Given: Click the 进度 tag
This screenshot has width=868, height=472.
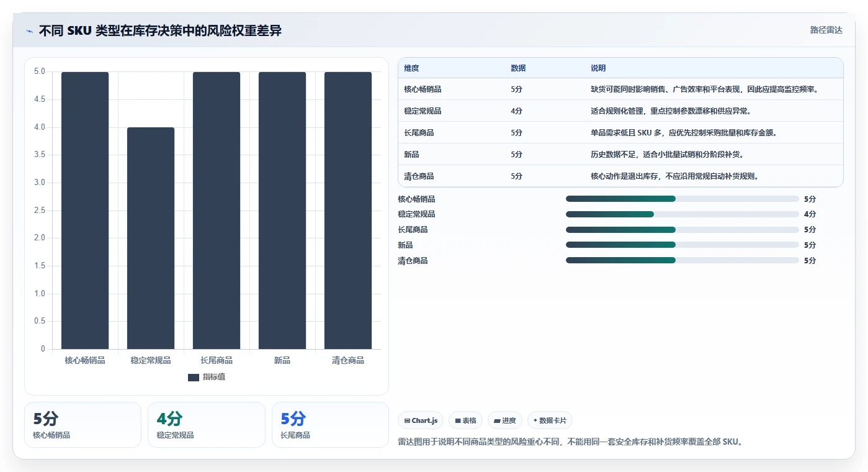Looking at the screenshot, I should tap(505, 420).
